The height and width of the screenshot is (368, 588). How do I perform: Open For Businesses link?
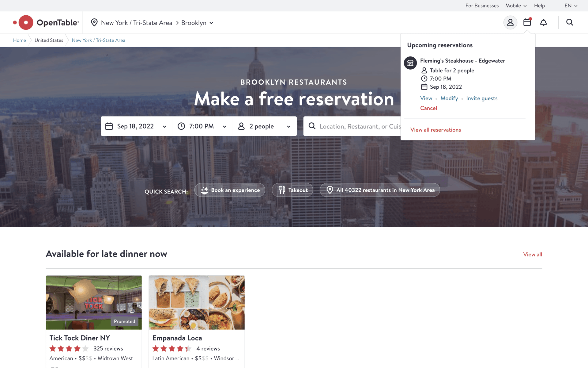tap(482, 6)
